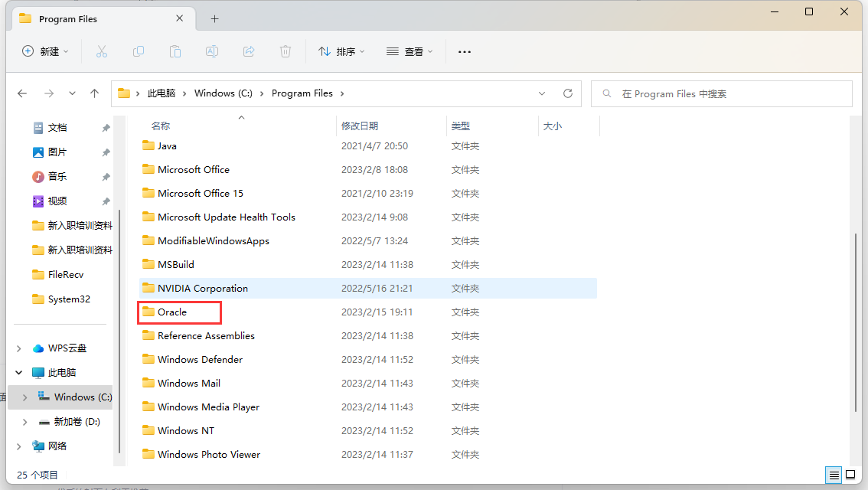
Task: Click the Share icon in toolbar
Action: [x=249, y=51]
